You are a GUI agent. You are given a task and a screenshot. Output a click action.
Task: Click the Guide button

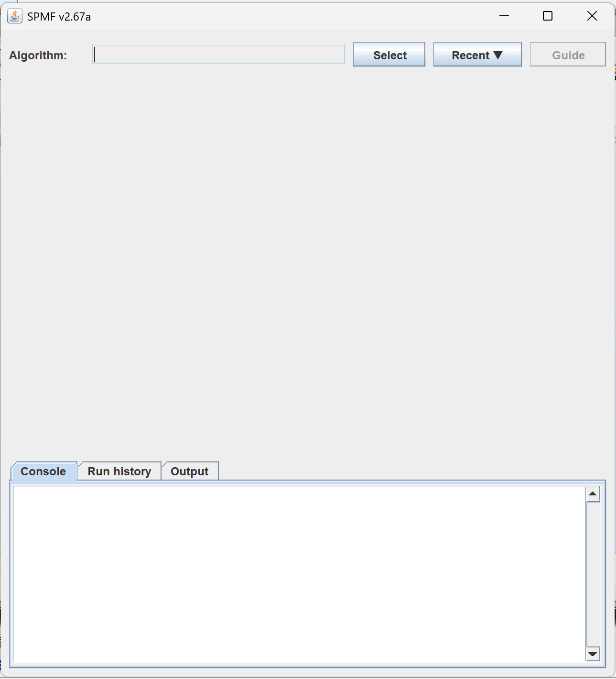click(568, 55)
